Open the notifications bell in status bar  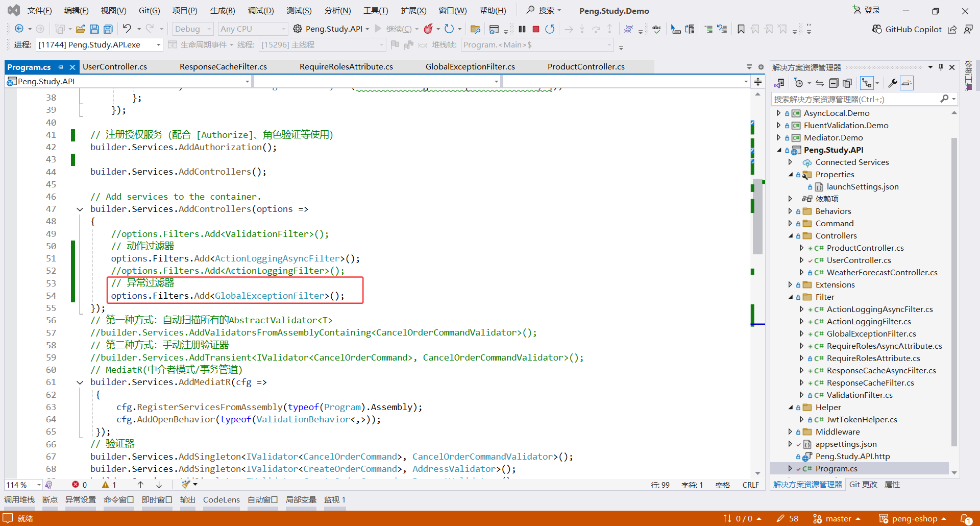point(966,519)
